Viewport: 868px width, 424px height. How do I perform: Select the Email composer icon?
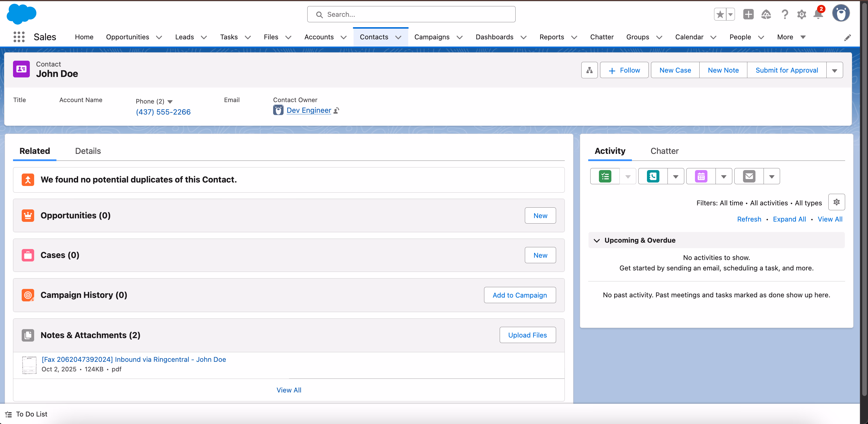(x=749, y=176)
